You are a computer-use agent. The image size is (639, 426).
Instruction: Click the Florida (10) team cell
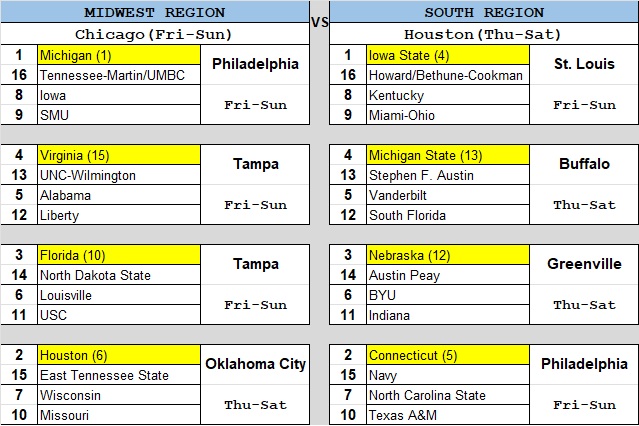click(119, 255)
